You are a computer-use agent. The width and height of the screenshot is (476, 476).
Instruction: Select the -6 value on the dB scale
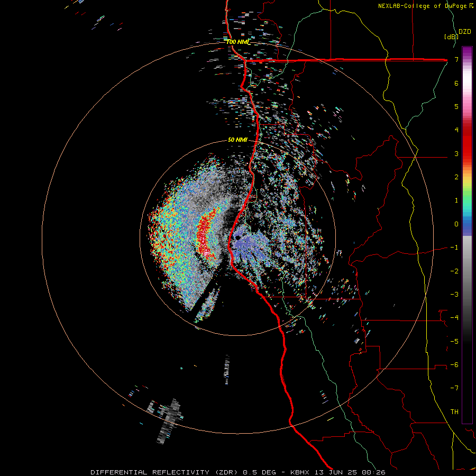tap(454, 365)
